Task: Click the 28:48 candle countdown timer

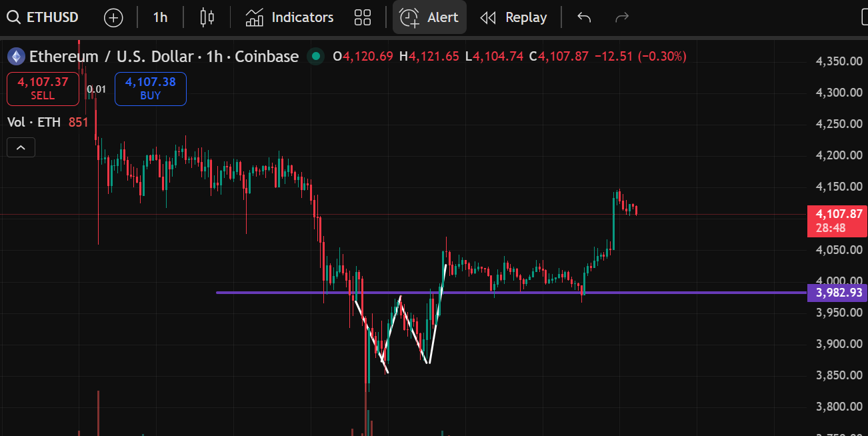Action: point(831,228)
